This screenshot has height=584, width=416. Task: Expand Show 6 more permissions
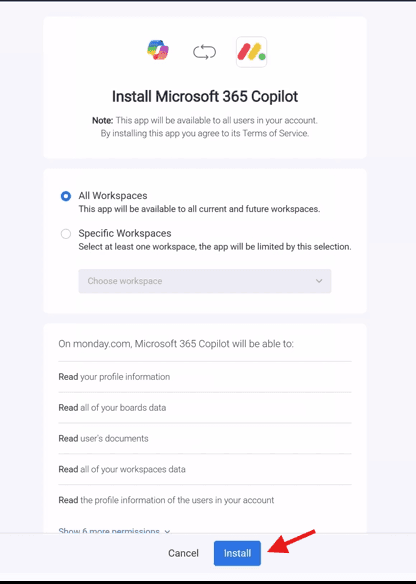pyautogui.click(x=114, y=530)
